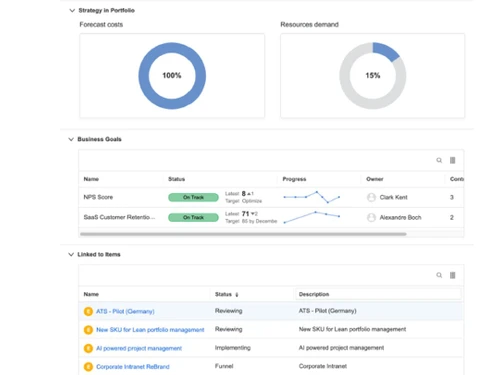The image size is (500, 375).
Task: Click Reviewing status for New SKU row
Action: tap(228, 329)
